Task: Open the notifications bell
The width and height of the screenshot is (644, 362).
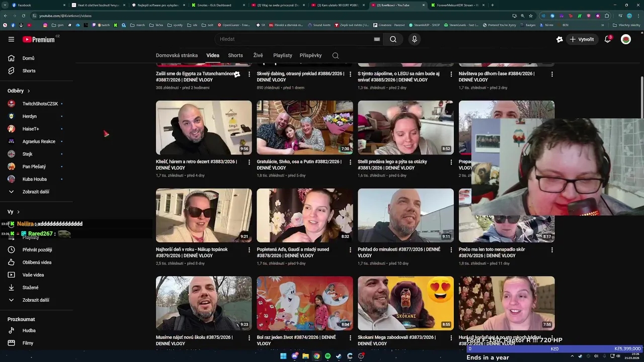Action: [608, 39]
